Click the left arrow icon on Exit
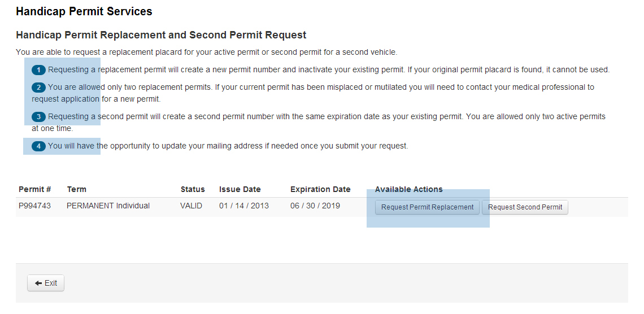The height and width of the screenshot is (314, 644). (x=38, y=283)
